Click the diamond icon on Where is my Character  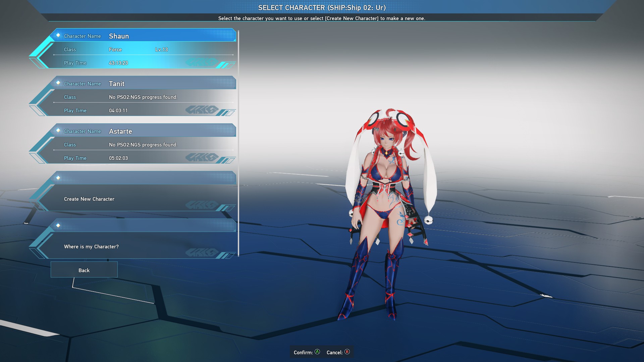pos(58,226)
